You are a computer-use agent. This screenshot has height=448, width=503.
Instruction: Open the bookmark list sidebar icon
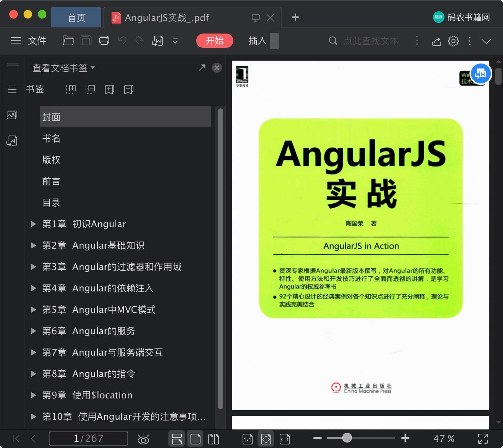[12, 89]
